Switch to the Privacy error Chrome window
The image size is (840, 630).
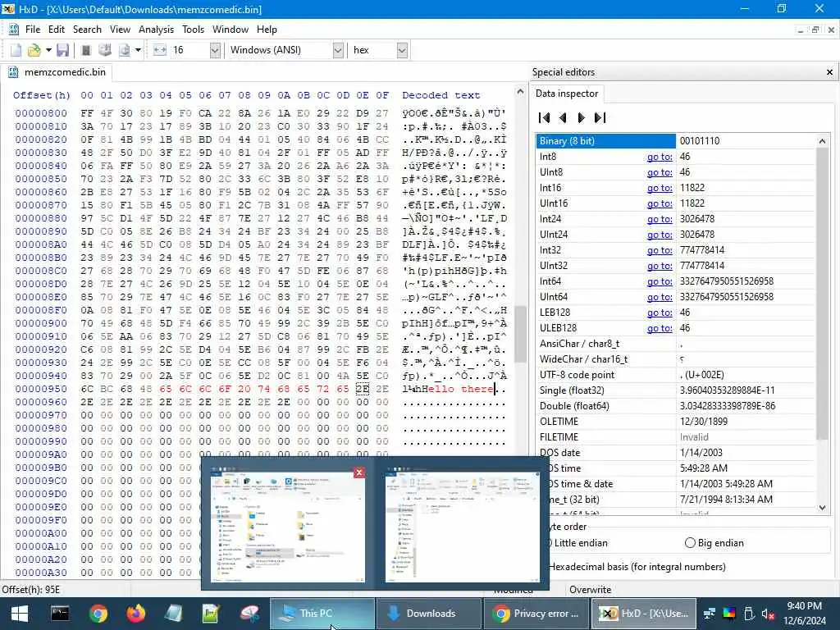536,614
